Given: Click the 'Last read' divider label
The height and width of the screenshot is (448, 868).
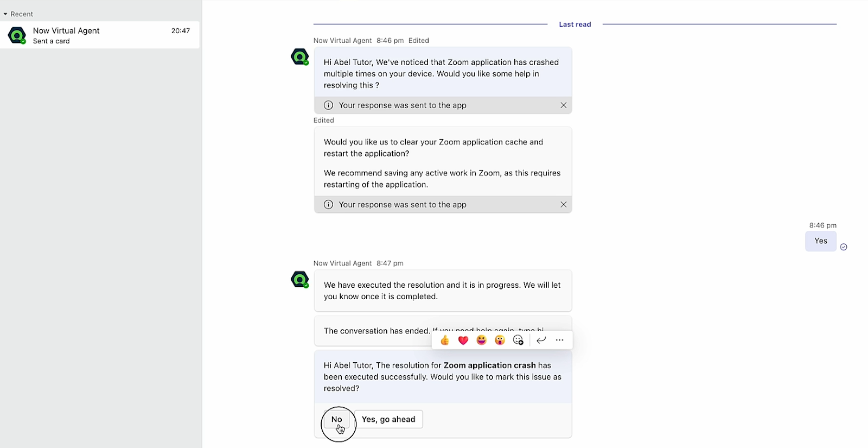Looking at the screenshot, I should pos(575,24).
